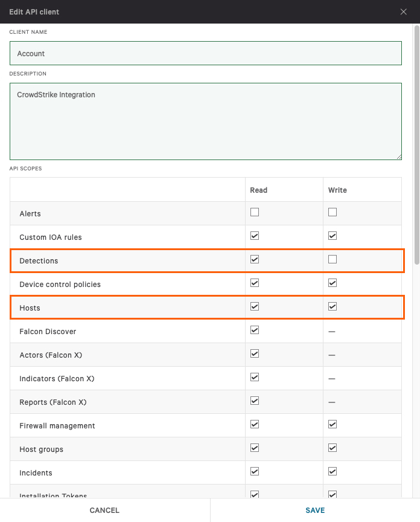
Task: Disable Write access for Hosts
Action: tap(332, 306)
